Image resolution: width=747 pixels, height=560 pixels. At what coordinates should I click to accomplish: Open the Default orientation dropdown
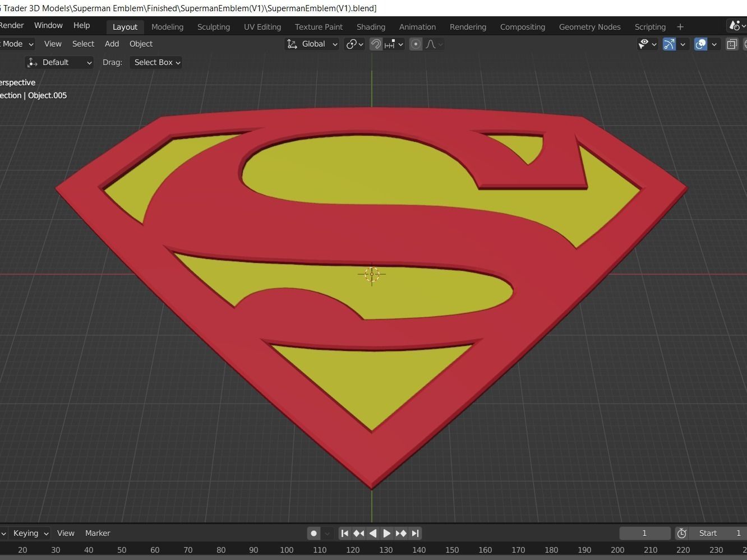click(x=59, y=62)
